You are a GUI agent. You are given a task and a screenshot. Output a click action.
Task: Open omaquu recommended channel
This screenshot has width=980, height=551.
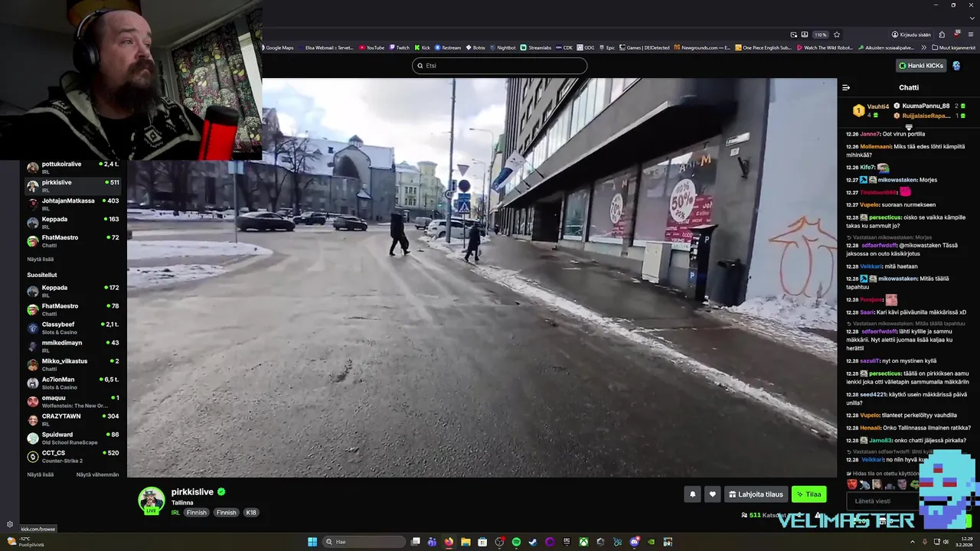point(73,401)
